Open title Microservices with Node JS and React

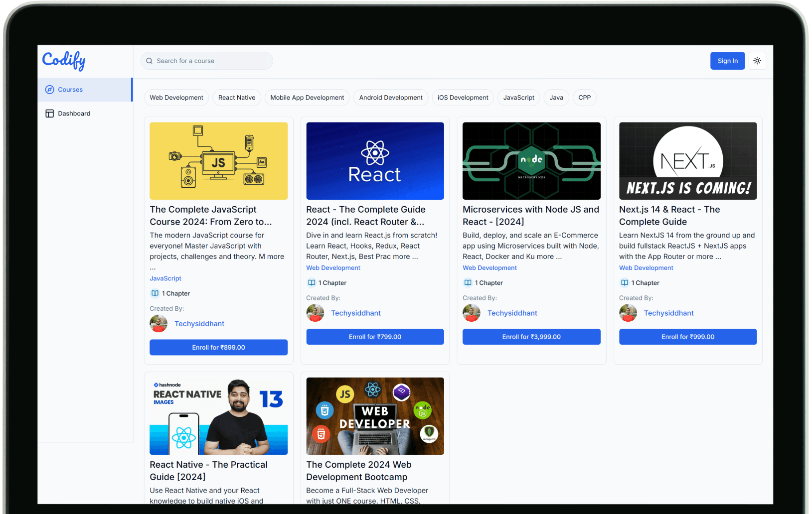pyautogui.click(x=531, y=216)
